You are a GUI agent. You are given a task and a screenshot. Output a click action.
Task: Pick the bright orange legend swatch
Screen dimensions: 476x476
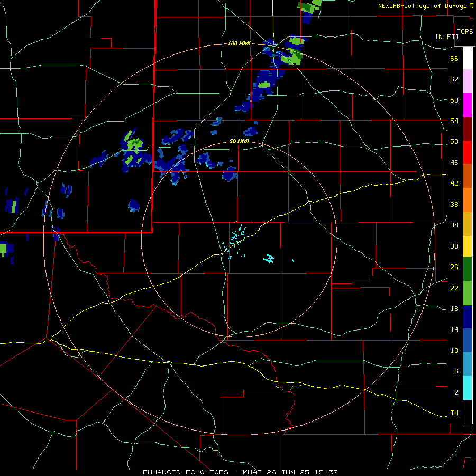pos(467,200)
